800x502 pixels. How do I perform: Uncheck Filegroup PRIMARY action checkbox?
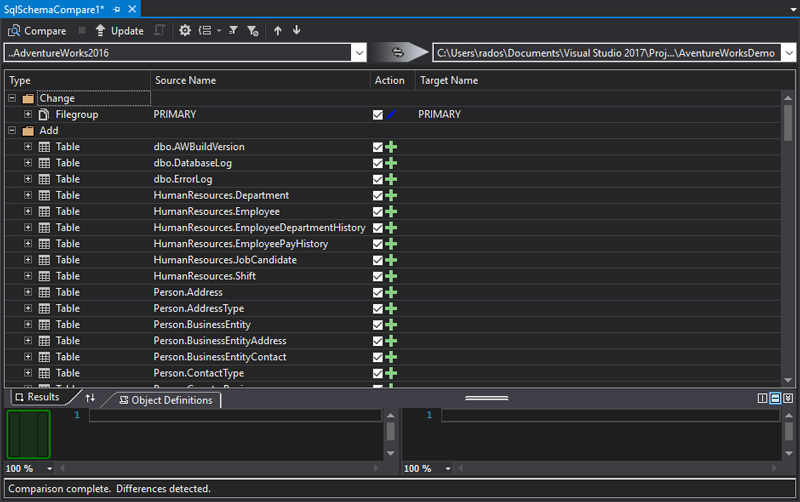tap(378, 115)
